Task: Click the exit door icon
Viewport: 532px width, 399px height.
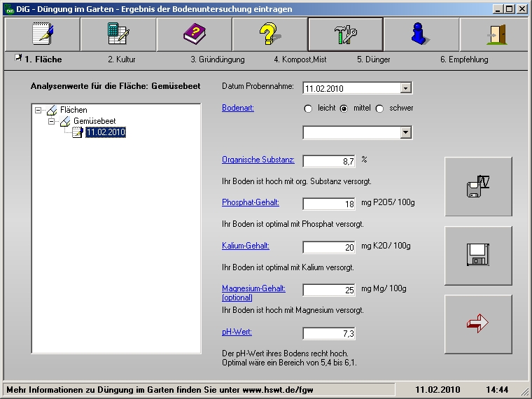Action: tap(496, 34)
